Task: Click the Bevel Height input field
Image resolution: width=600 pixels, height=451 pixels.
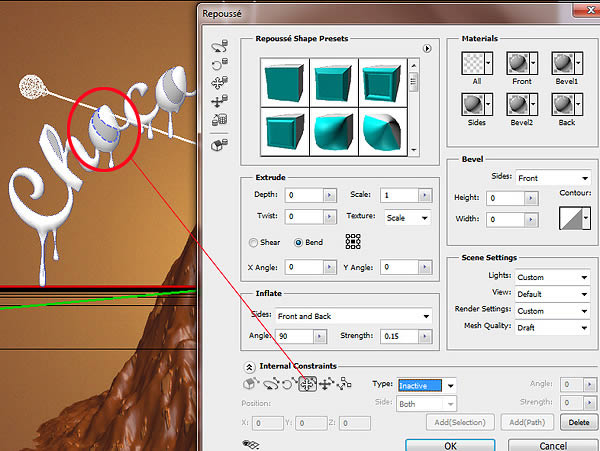Action: coord(505,198)
